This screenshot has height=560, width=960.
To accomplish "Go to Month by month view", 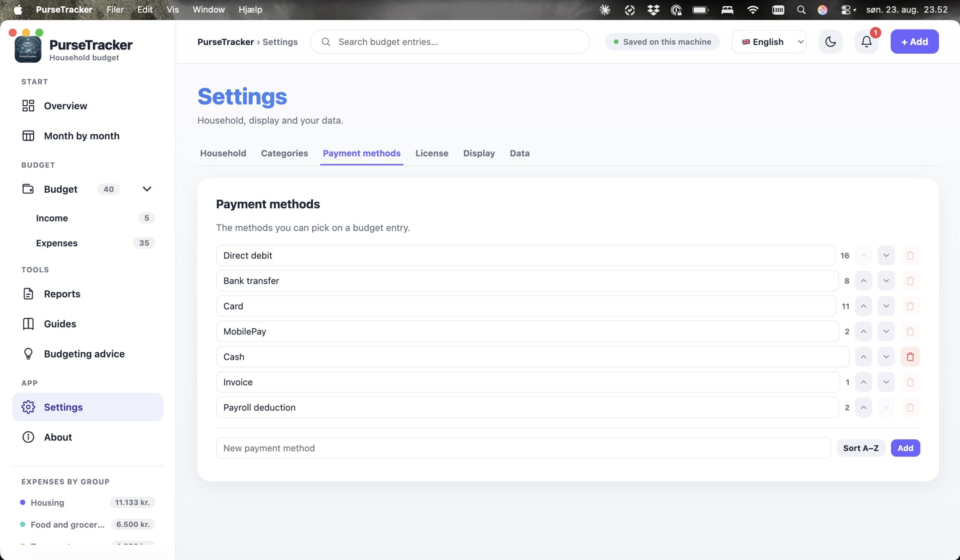I will [88, 136].
